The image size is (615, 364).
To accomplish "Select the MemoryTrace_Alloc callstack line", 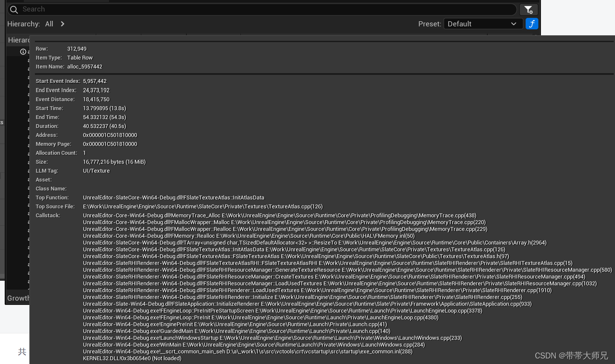I will click(x=280, y=216).
